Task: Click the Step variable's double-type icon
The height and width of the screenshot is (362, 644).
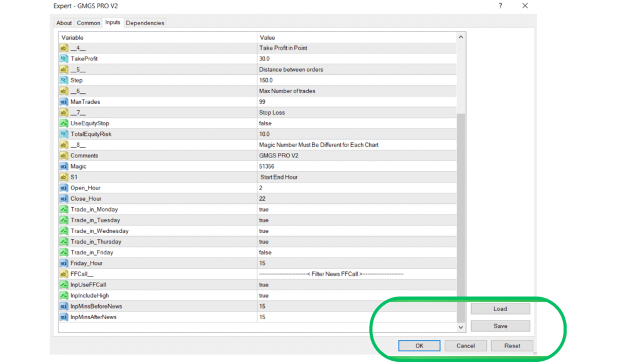Action: click(64, 80)
